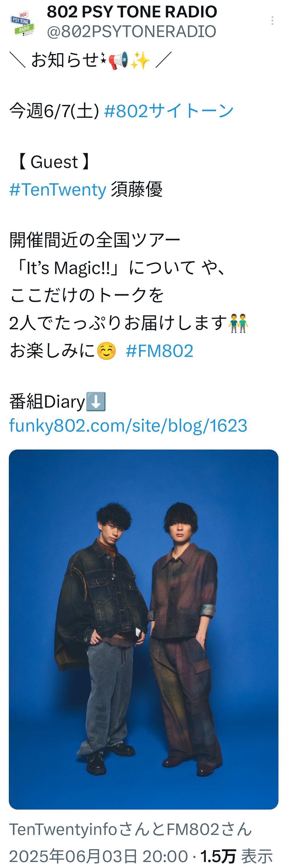Open the 802 PSY TONE RADIO profile avatar

coord(22,22)
